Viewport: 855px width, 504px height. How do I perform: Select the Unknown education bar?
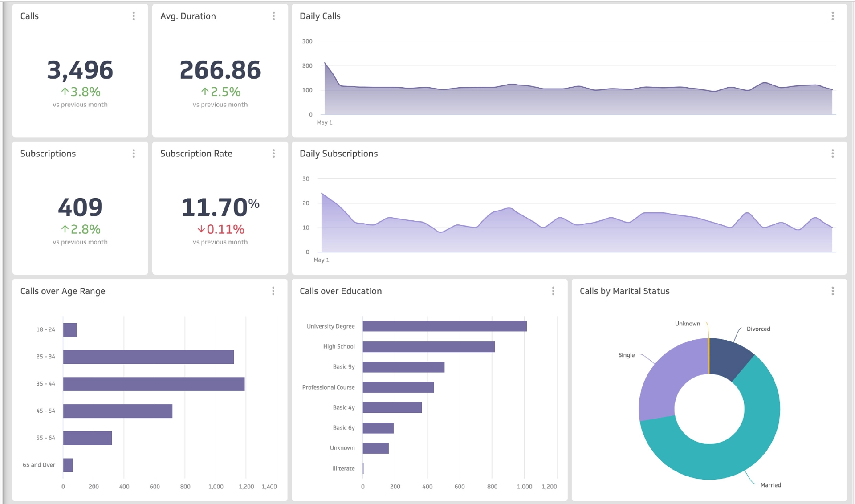376,448
